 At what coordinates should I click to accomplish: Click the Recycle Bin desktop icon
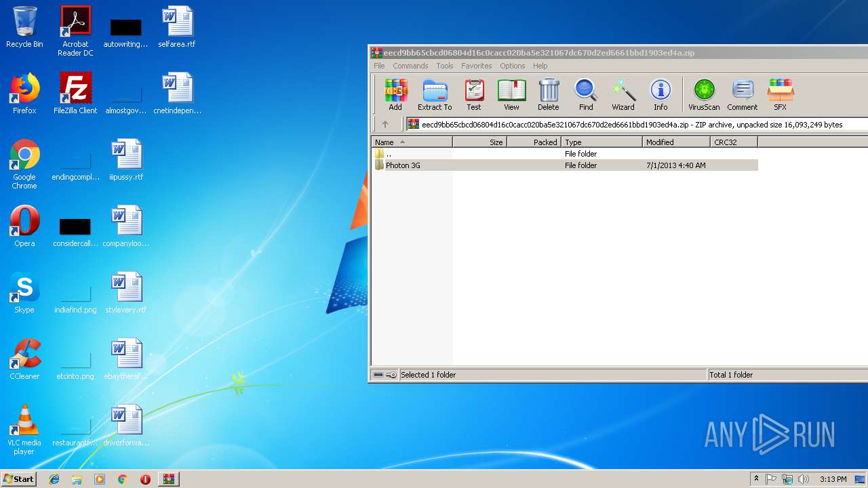pyautogui.click(x=24, y=28)
